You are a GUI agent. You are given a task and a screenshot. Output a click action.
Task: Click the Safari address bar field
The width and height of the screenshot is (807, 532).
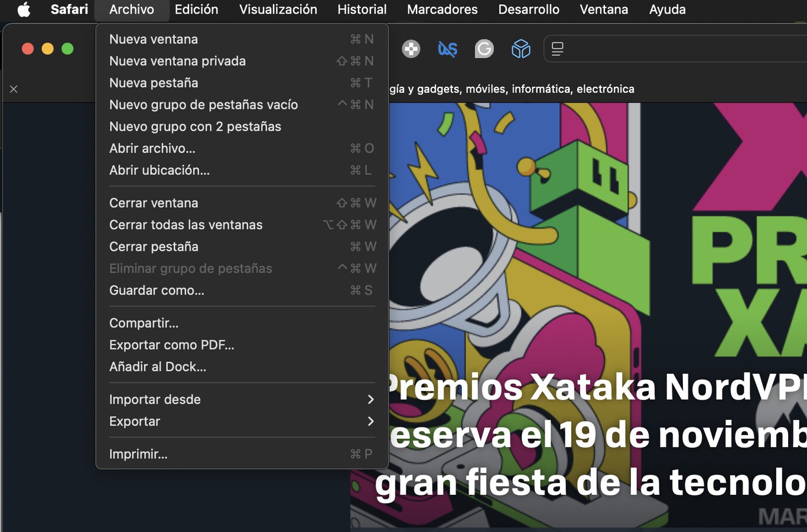(x=675, y=49)
